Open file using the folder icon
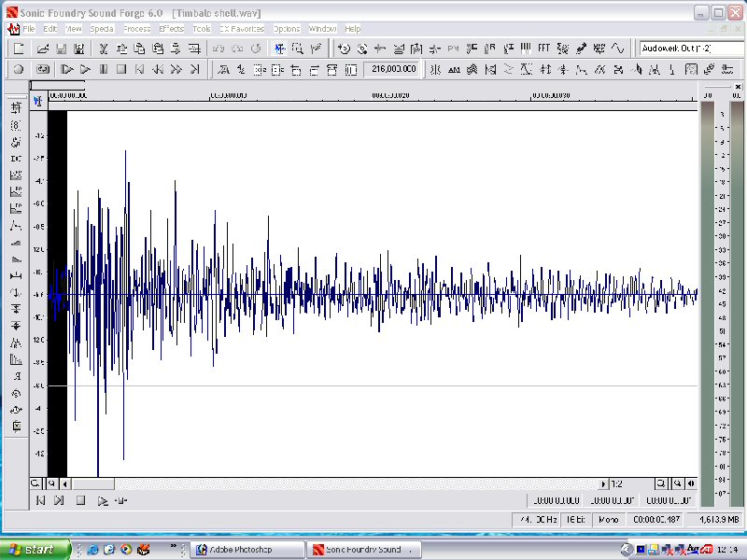Screen dimensions: 747x560 43,49
